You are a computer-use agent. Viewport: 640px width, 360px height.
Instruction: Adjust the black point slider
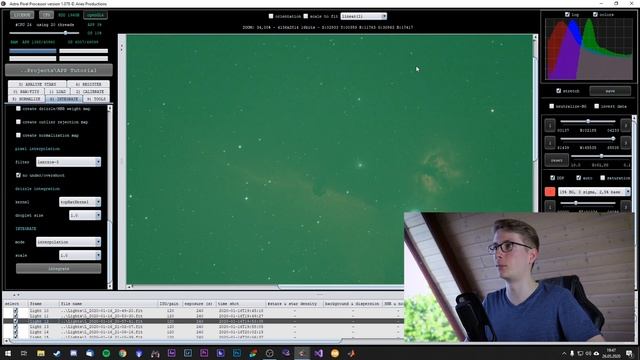(588, 121)
